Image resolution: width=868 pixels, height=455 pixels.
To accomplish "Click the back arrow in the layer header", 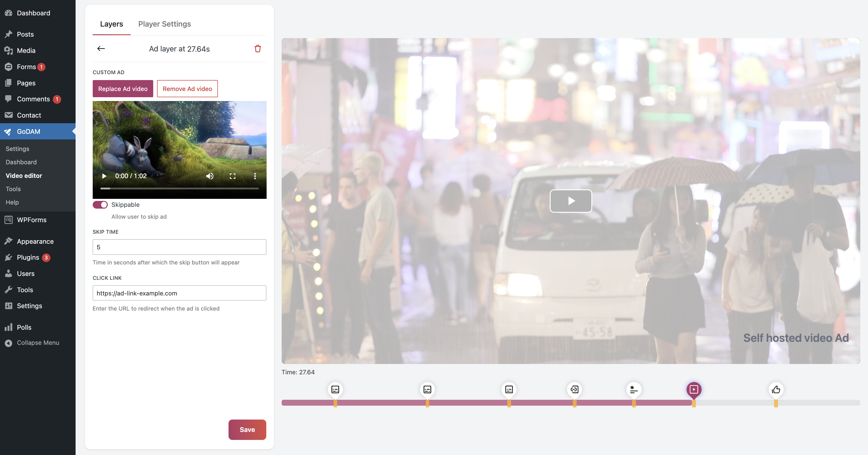I will (x=101, y=48).
